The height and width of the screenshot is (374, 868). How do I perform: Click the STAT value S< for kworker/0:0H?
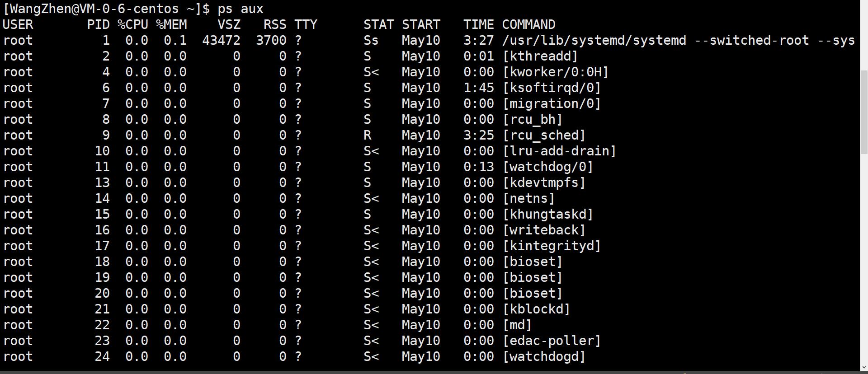(371, 72)
